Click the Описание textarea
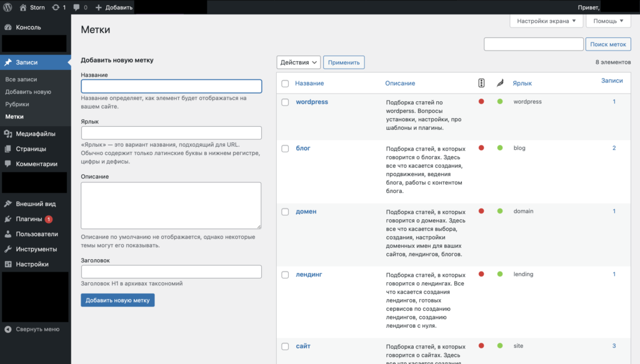Image resolution: width=640 pixels, height=364 pixels. (x=171, y=205)
